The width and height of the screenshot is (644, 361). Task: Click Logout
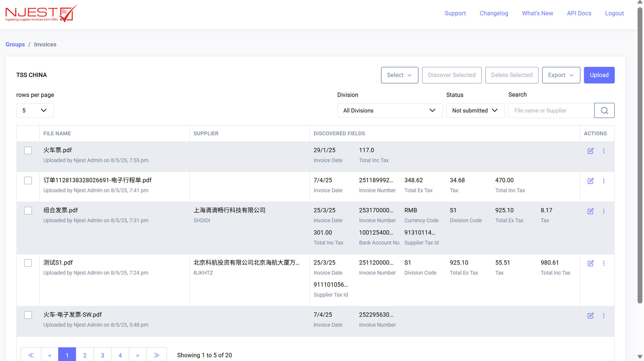(x=614, y=13)
